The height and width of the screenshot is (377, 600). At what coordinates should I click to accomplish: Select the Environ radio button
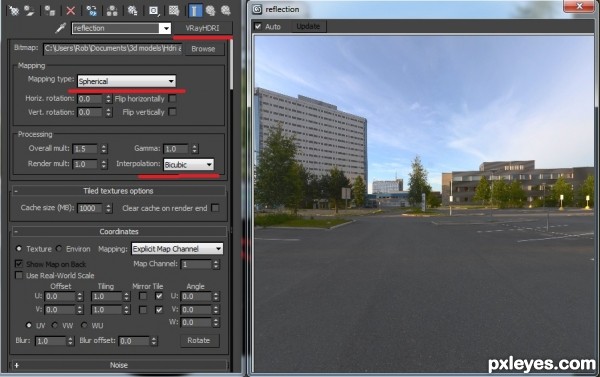59,249
